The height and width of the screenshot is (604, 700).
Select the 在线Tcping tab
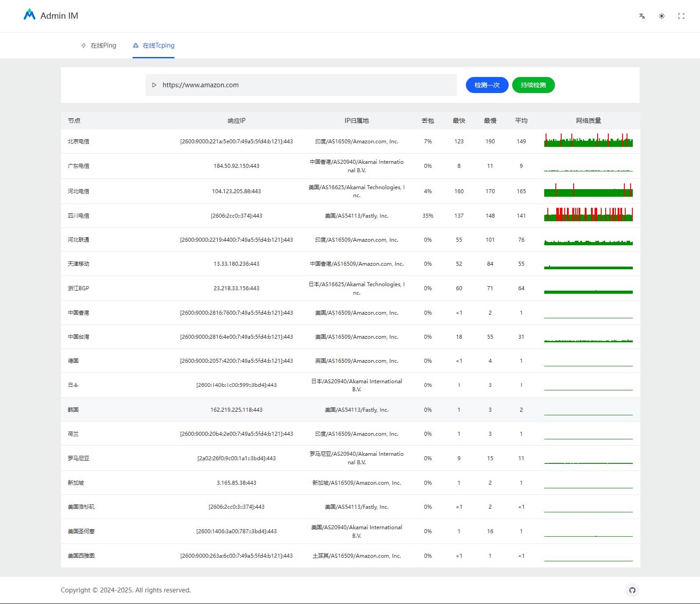154,45
